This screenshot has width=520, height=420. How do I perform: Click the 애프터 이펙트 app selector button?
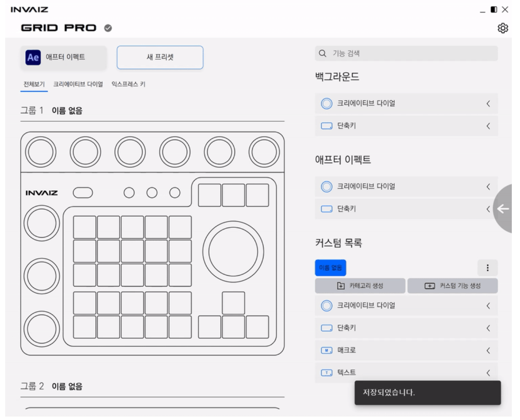pyautogui.click(x=63, y=57)
